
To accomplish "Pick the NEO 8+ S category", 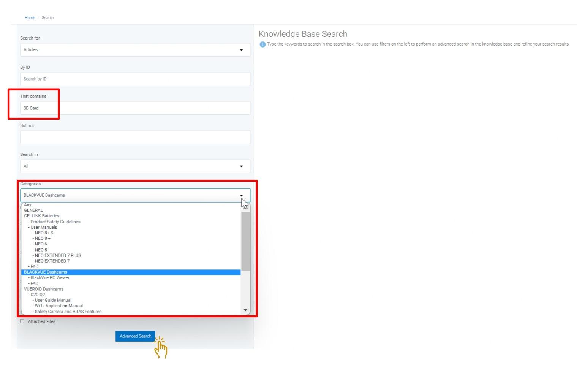I will [44, 233].
